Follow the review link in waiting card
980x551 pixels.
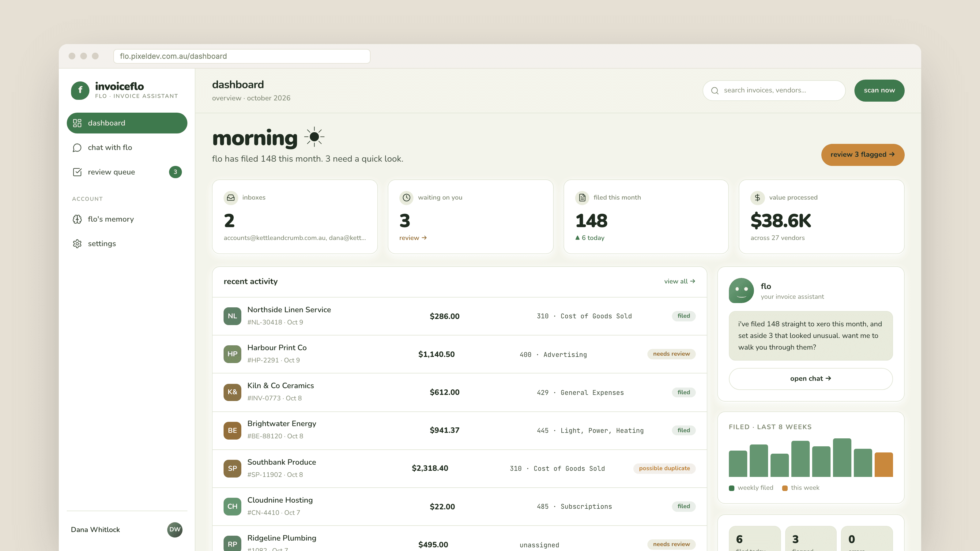[x=413, y=238]
